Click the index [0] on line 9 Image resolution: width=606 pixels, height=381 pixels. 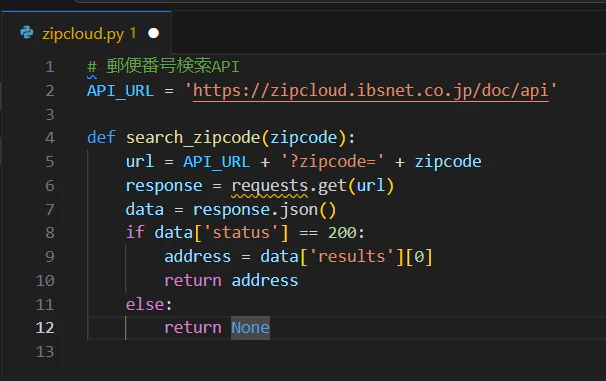[419, 257]
